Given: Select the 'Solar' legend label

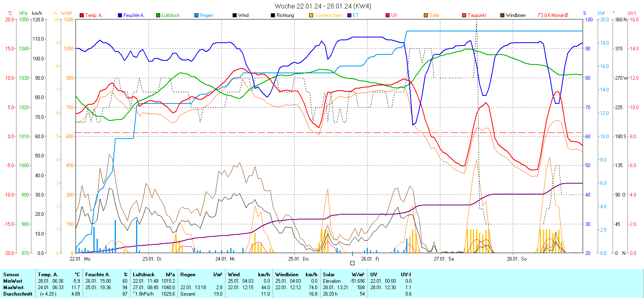Looking at the screenshot, I should pos(434,15).
